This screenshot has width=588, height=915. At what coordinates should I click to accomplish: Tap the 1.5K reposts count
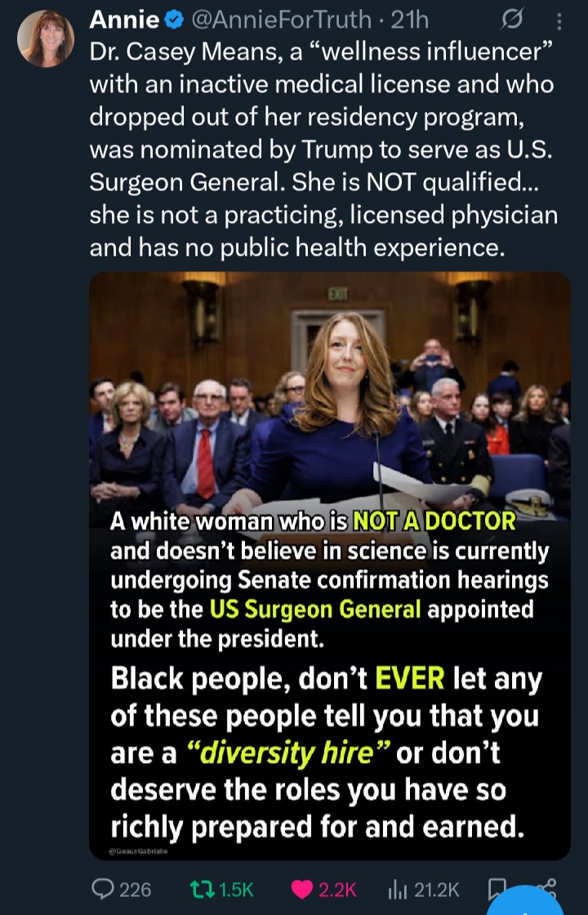click(x=237, y=890)
